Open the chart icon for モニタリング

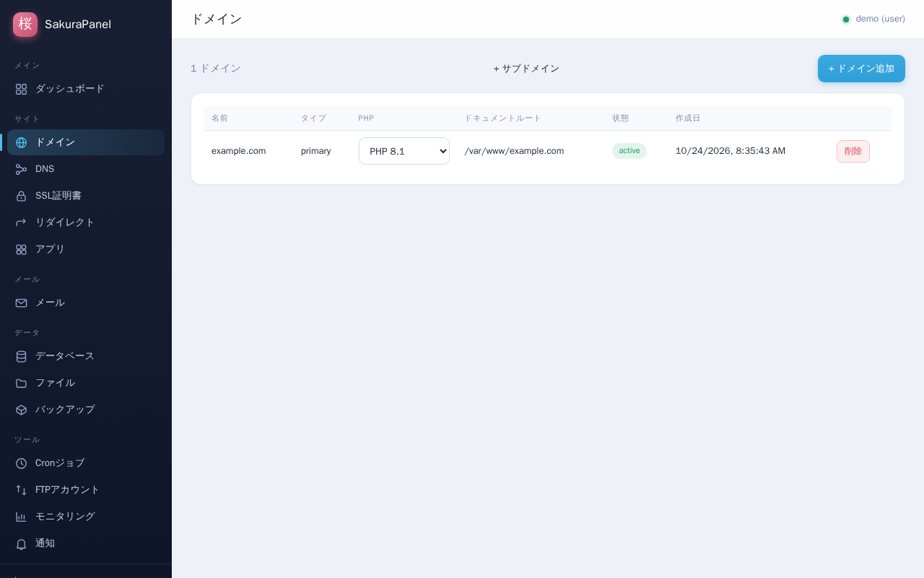click(x=21, y=517)
